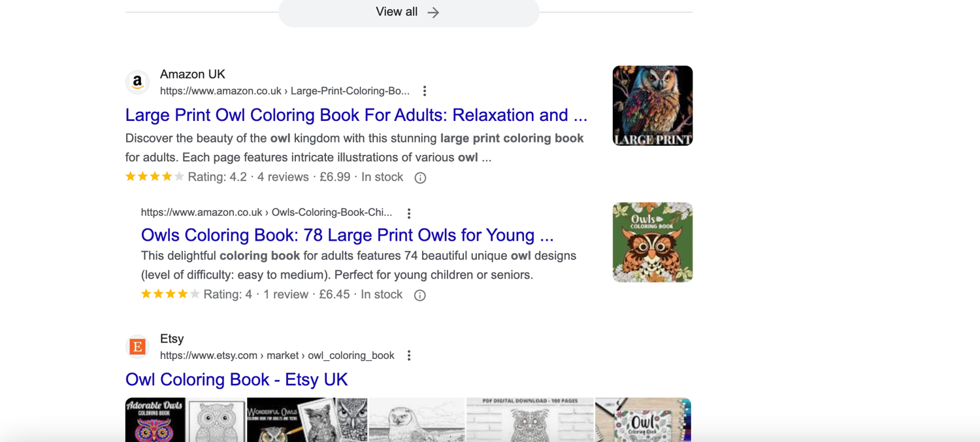Click the 4.2 star rating icons
980x442 pixels.
pos(154,176)
